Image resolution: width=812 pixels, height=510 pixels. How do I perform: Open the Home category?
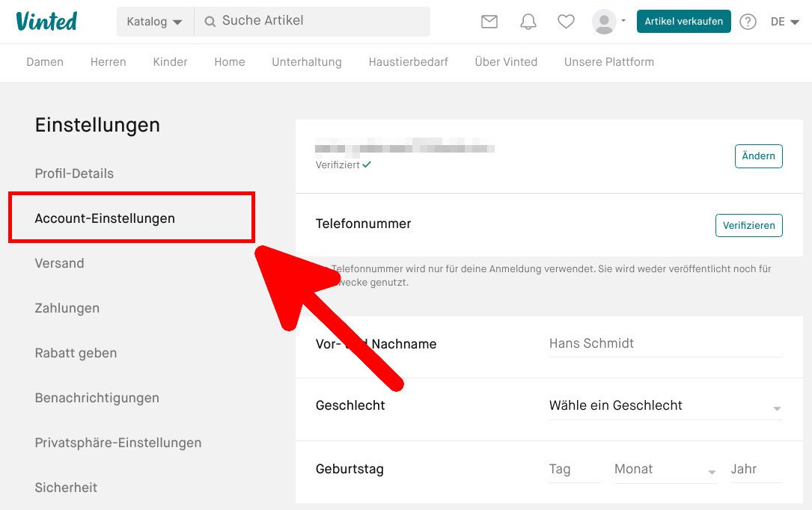230,62
